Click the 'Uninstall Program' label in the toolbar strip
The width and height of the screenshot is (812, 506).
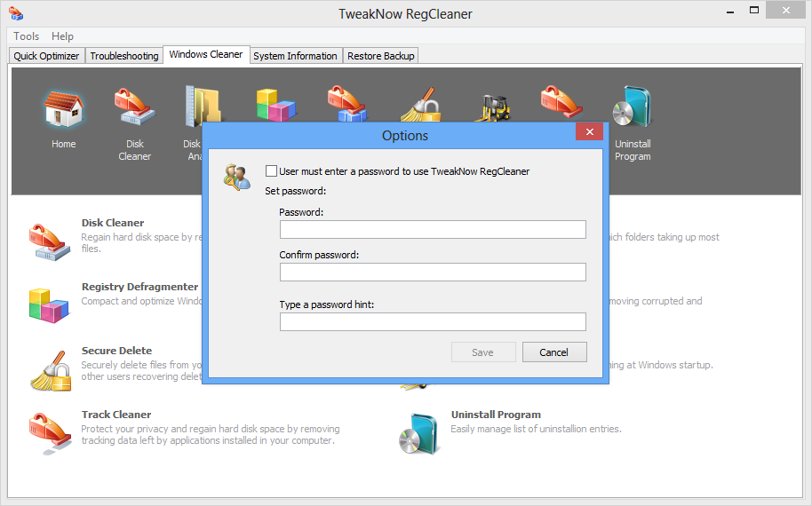[x=633, y=150]
